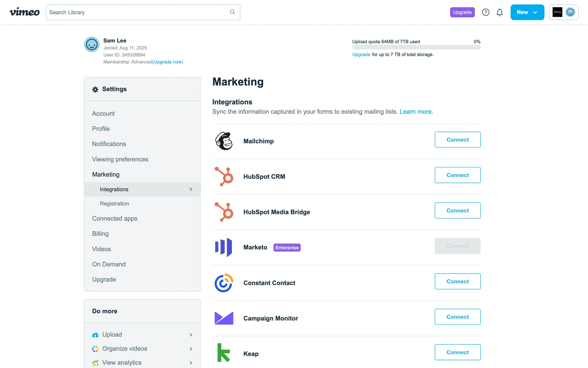Click Sam Lee's profile avatar
Viewport: 588px width, 368px height.
92,44
